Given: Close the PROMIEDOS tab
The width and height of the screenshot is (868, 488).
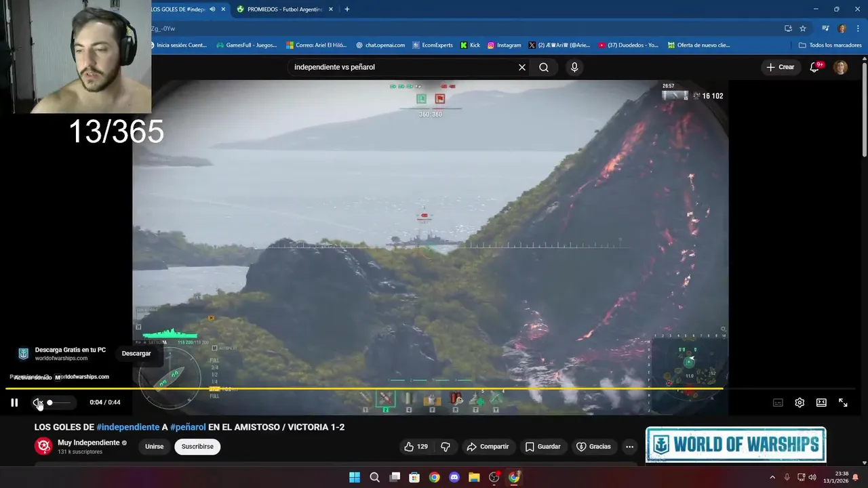Looking at the screenshot, I should (331, 9).
